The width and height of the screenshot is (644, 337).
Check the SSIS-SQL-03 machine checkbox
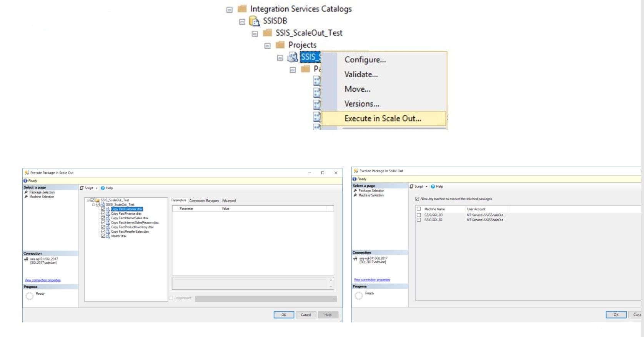click(x=419, y=215)
